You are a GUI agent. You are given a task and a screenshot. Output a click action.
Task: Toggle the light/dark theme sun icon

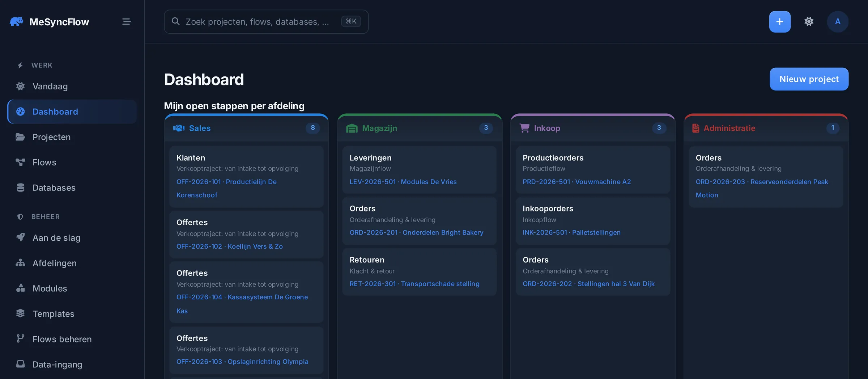809,22
